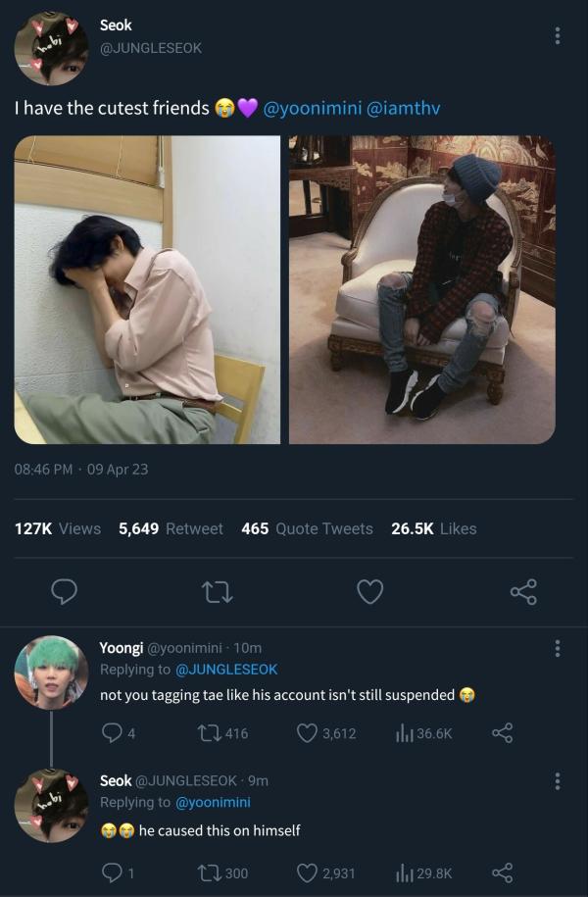This screenshot has width=588, height=897.
Task: Open more options on Seok's reply
Action: [x=558, y=781]
